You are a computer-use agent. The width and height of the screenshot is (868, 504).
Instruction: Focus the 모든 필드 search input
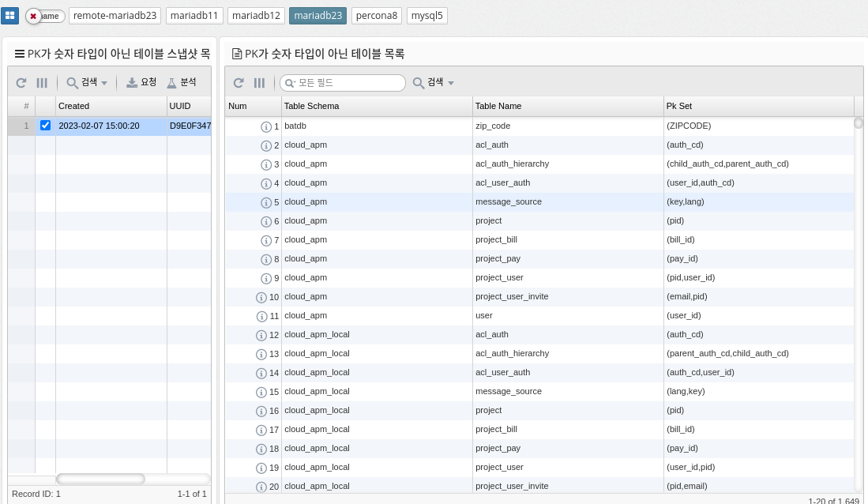pyautogui.click(x=348, y=83)
